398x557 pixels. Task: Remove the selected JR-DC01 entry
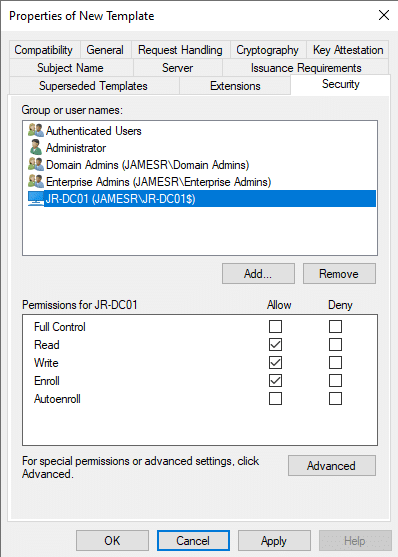pyautogui.click(x=339, y=274)
